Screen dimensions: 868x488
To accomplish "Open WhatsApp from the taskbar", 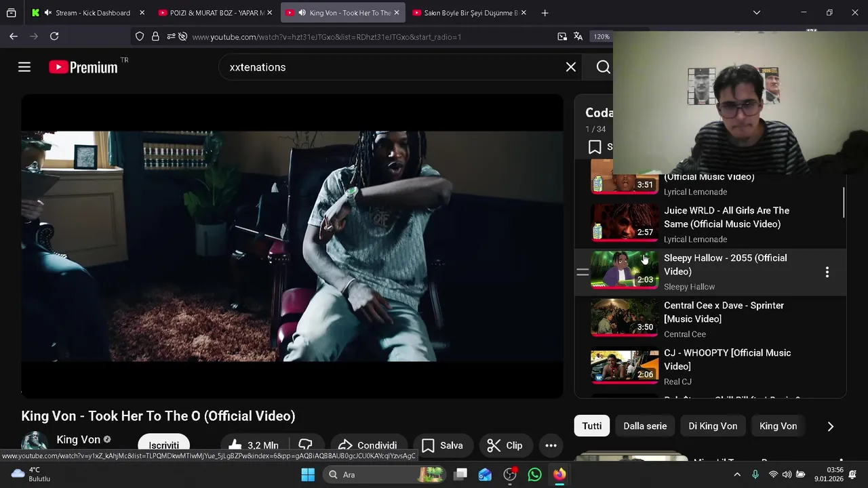I will [534, 474].
